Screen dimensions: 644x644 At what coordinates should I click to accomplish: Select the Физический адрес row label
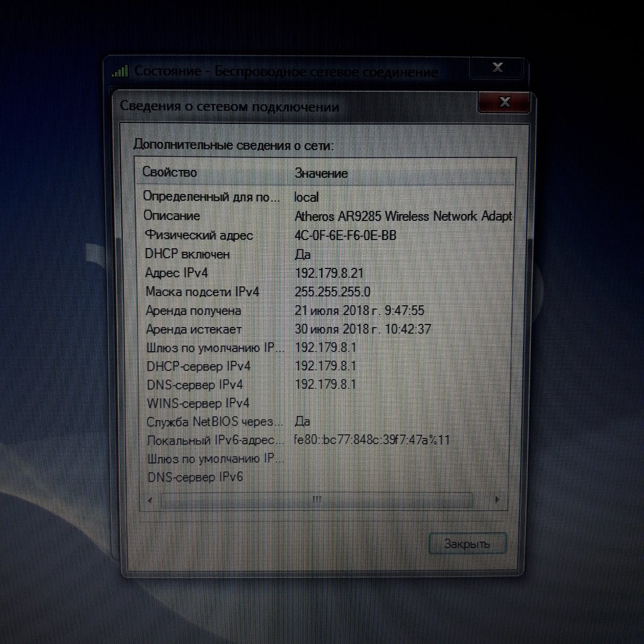pyautogui.click(x=199, y=236)
